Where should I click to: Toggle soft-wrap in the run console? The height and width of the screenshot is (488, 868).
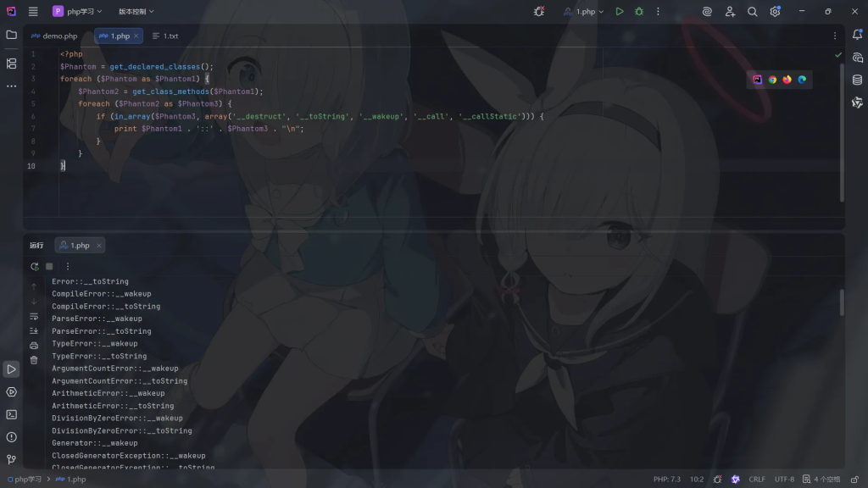point(34,316)
